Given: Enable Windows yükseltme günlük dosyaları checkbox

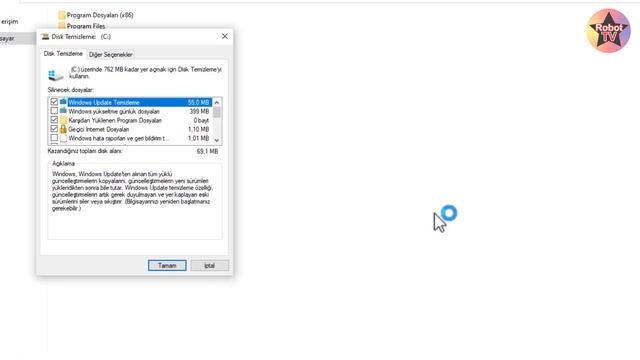Looking at the screenshot, I should (54, 111).
